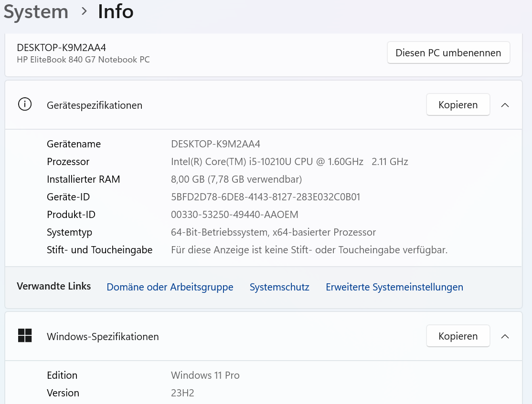
Task: Select the Produkt-ID value 00330-53250-49440-AAOEM
Action: coord(234,215)
